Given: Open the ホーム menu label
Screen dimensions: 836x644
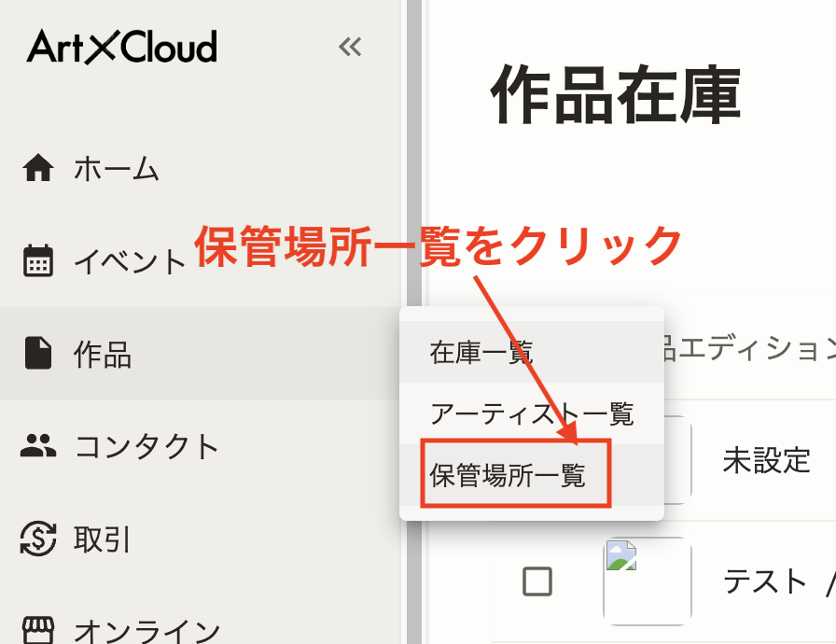Looking at the screenshot, I should point(117,168).
